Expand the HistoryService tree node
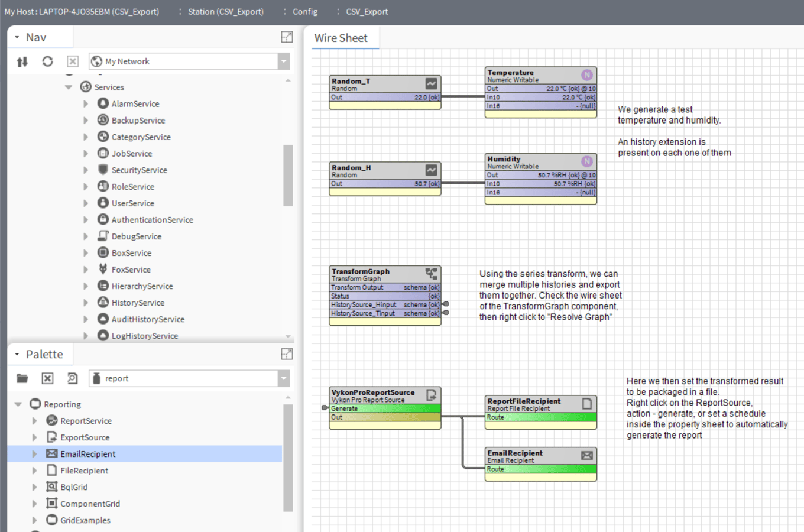 (86, 302)
